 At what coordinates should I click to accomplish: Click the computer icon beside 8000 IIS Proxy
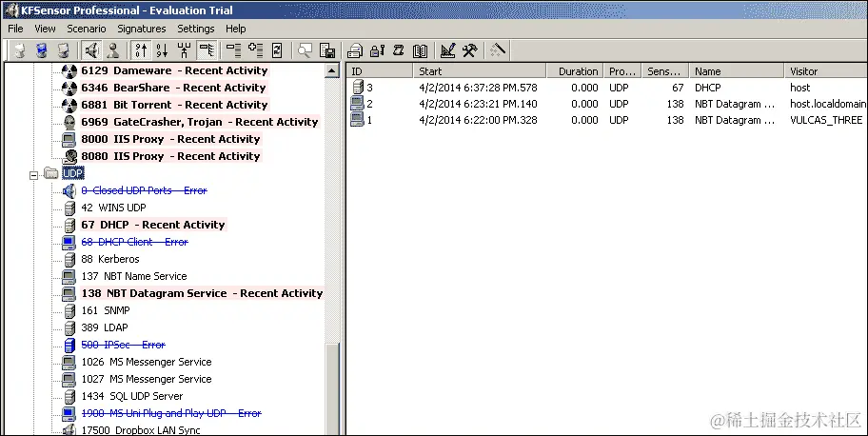point(69,140)
